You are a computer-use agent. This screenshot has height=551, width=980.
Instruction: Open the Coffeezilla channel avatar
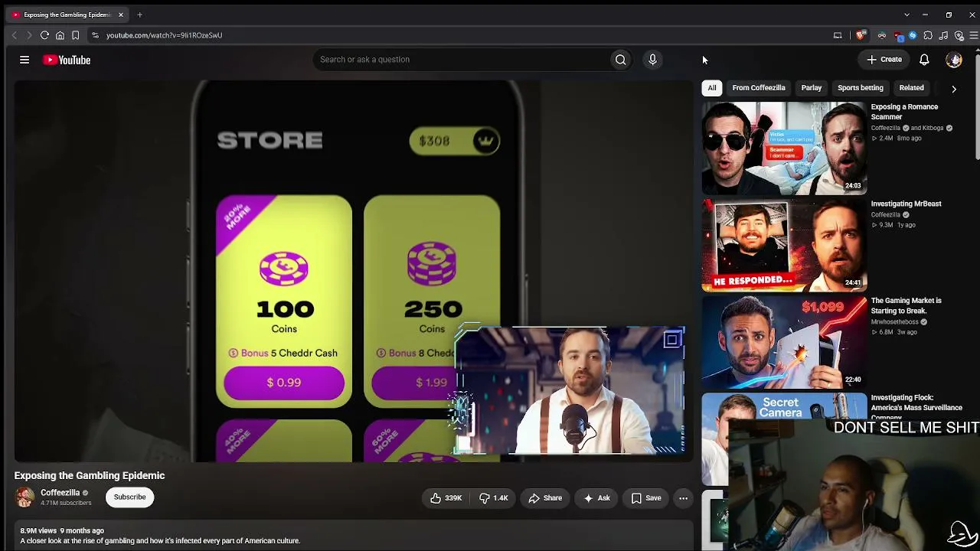(24, 497)
